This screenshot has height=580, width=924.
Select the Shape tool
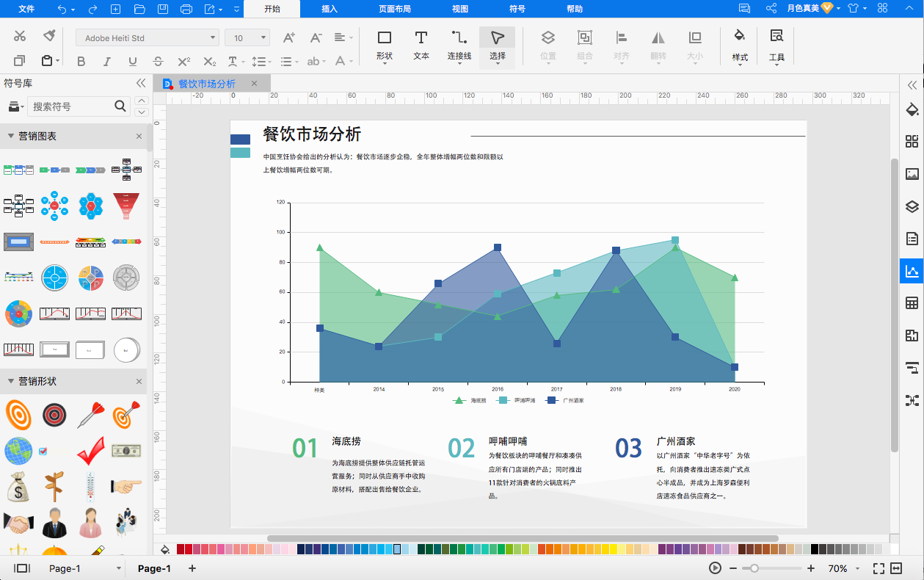point(384,45)
